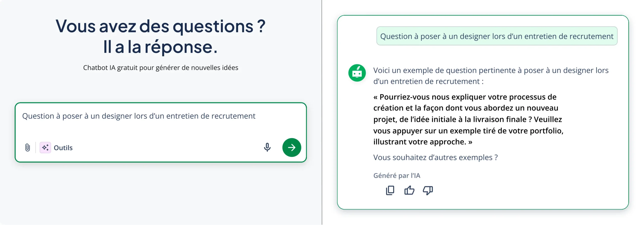
Task: Click the "Il a la réponse." heading line
Action: [160, 47]
